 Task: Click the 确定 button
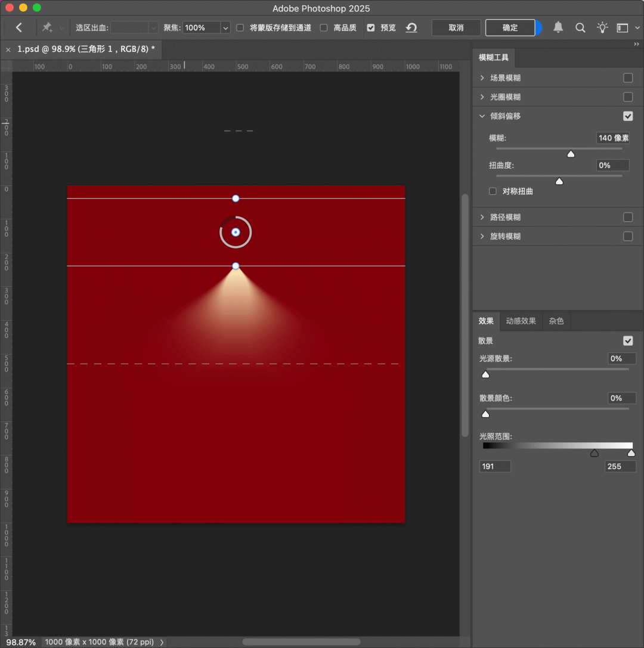point(510,27)
